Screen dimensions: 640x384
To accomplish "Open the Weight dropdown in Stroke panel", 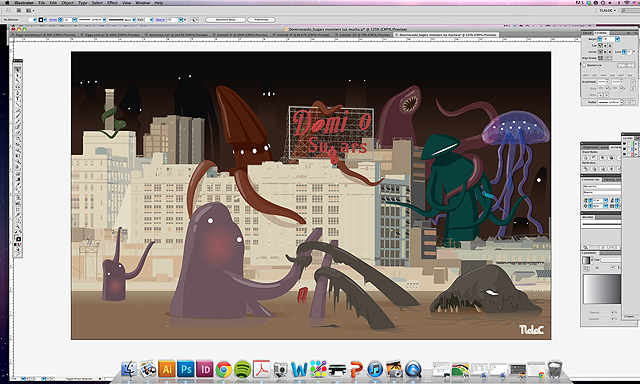I will (618, 39).
